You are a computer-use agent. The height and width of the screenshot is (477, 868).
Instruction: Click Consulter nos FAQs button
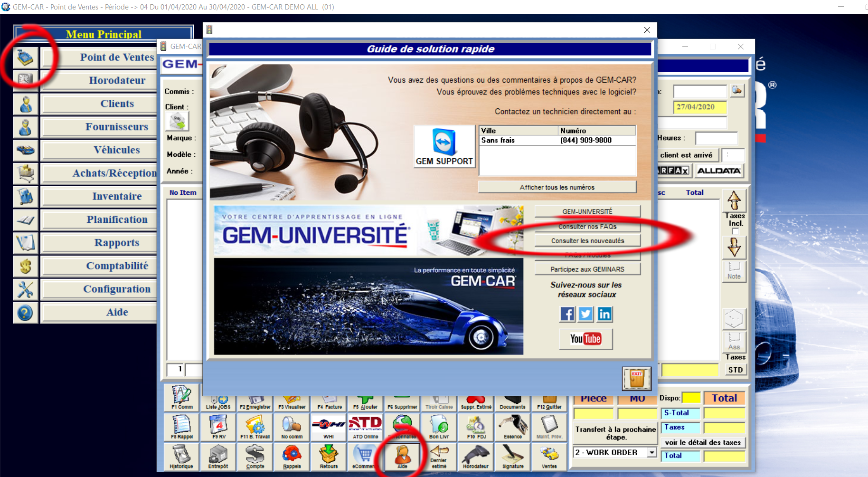pyautogui.click(x=587, y=227)
